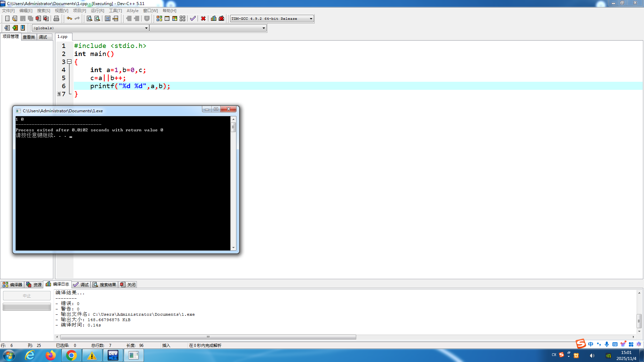The height and width of the screenshot is (362, 644).
Task: Toggle Sogou Chinese/English input mode
Action: pyautogui.click(x=591, y=344)
